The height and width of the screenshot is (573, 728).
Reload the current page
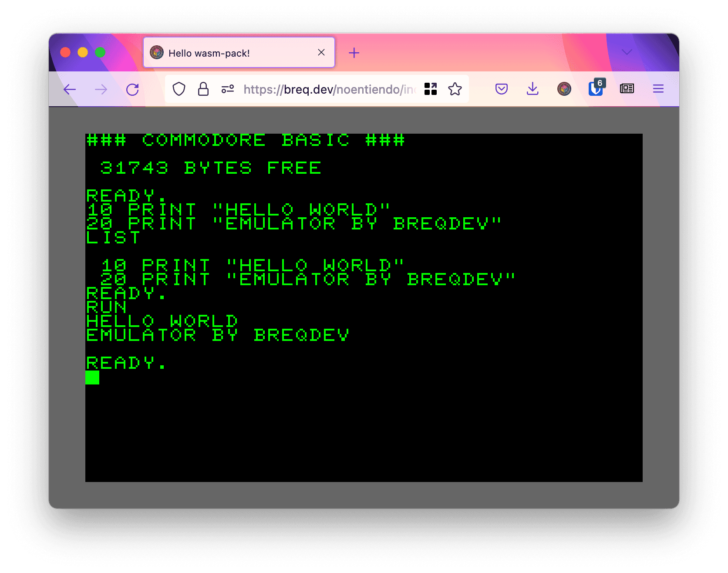pos(132,90)
